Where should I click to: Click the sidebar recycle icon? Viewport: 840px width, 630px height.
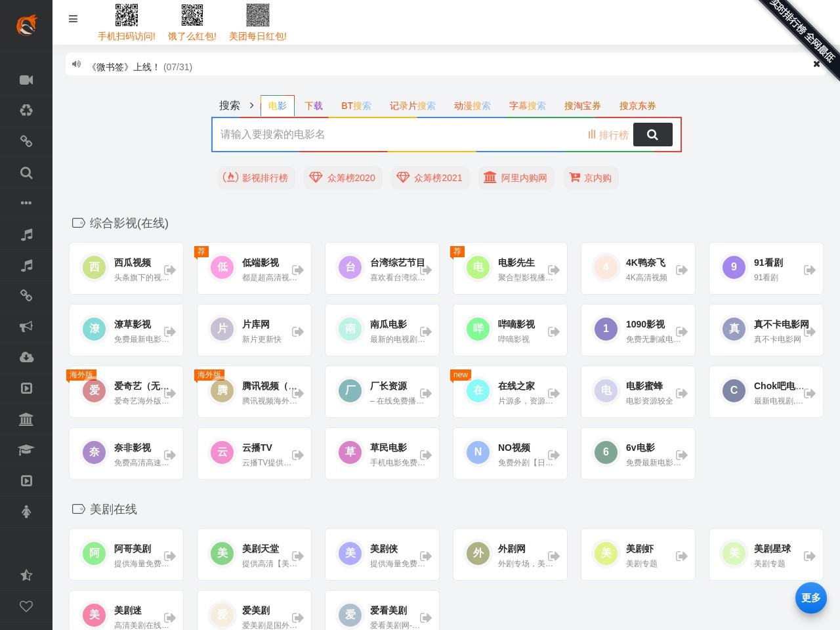pos(26,110)
